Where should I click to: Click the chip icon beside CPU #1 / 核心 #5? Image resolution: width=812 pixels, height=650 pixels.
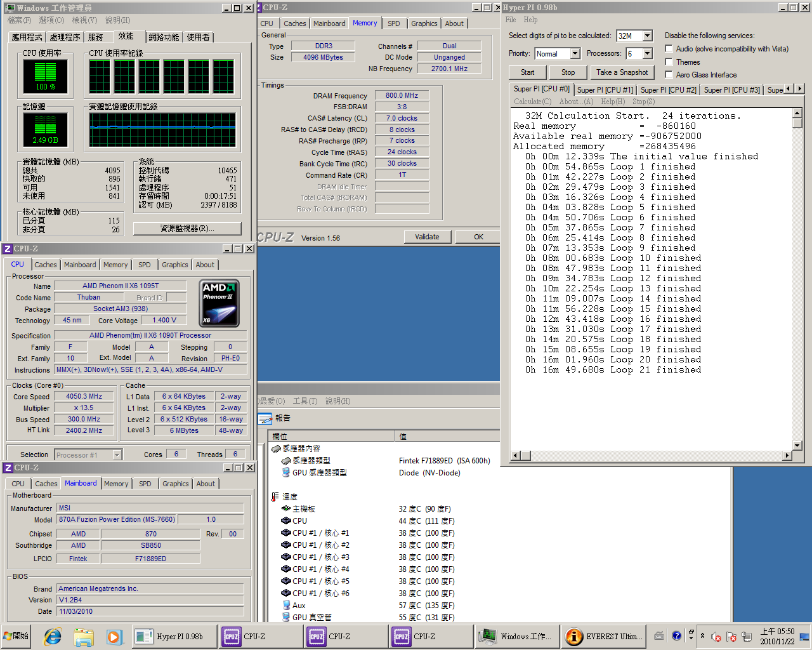tap(286, 581)
